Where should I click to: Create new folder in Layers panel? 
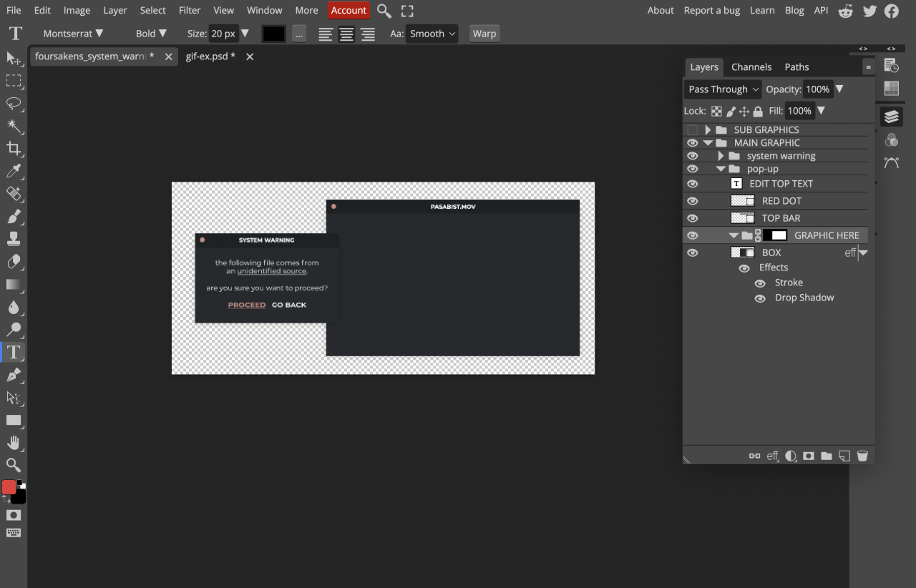click(x=827, y=456)
